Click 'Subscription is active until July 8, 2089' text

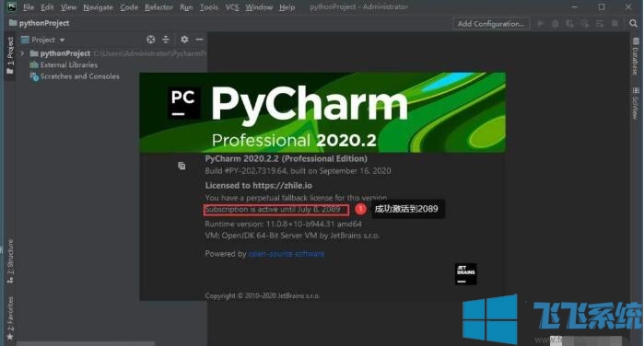(273, 209)
